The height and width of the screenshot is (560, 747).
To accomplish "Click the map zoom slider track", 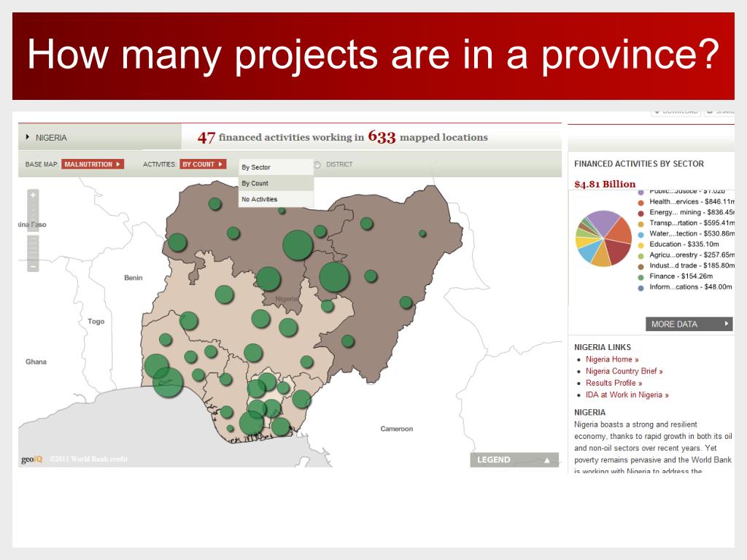I will coord(33,231).
